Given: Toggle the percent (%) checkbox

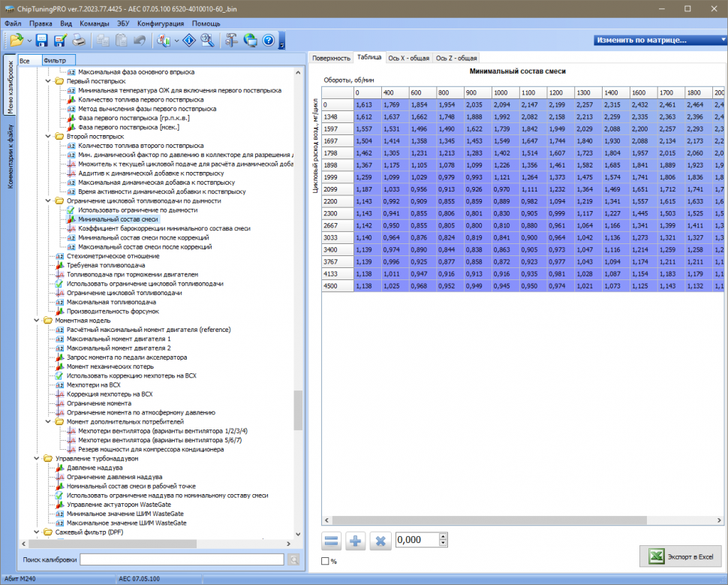Looking at the screenshot, I should (325, 561).
